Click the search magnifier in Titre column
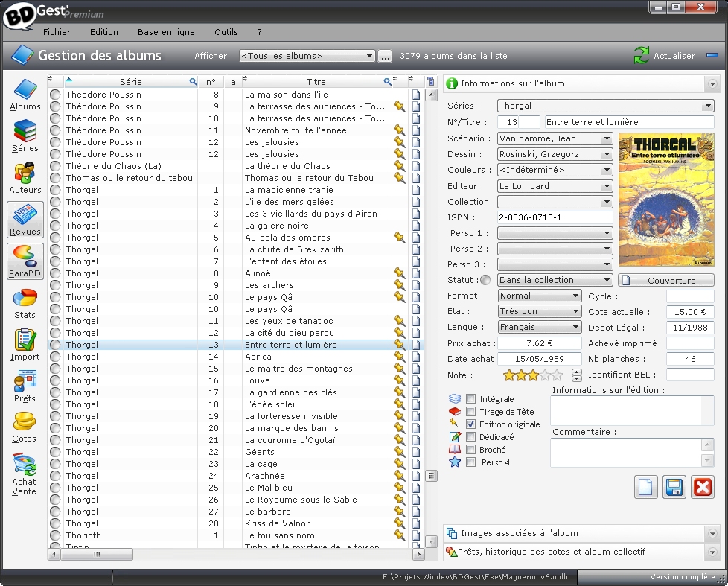 tap(387, 82)
